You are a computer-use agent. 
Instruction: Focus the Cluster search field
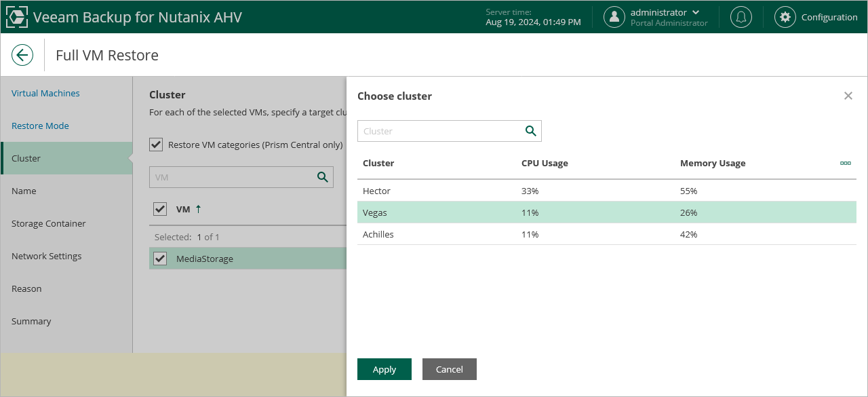tap(441, 131)
